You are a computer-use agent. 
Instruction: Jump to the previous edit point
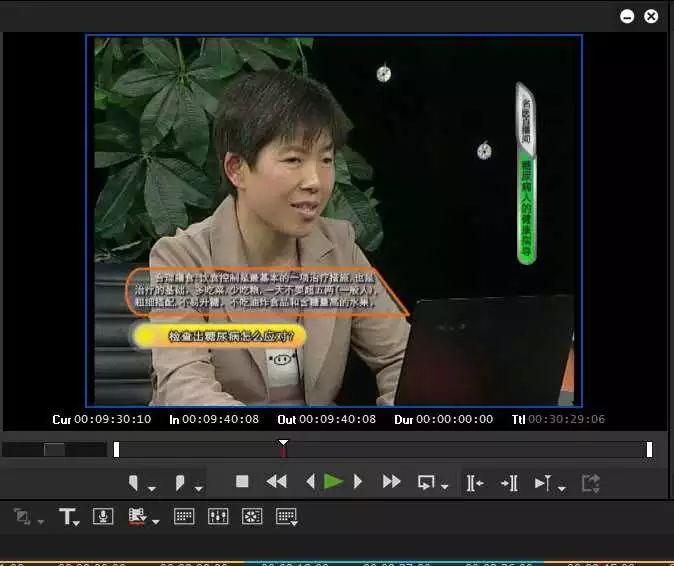(x=475, y=483)
